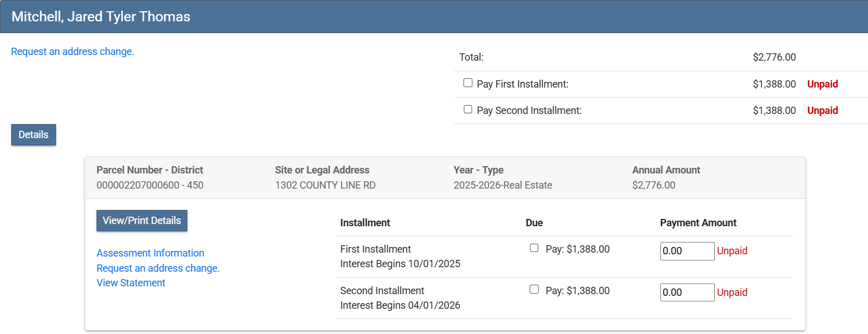Viewport: 868px width, 334px height.
Task: Check the top Pay First Installment checkbox
Action: [467, 83]
